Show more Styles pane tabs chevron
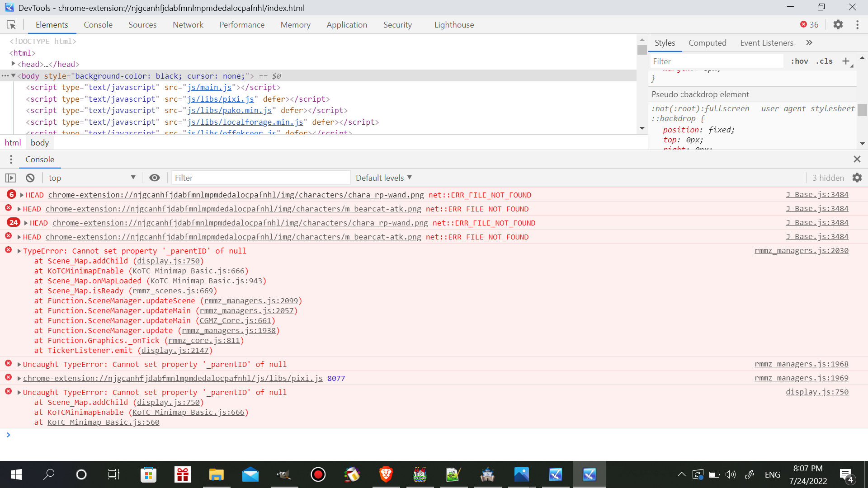Screen dimensions: 868x488 (x=809, y=42)
